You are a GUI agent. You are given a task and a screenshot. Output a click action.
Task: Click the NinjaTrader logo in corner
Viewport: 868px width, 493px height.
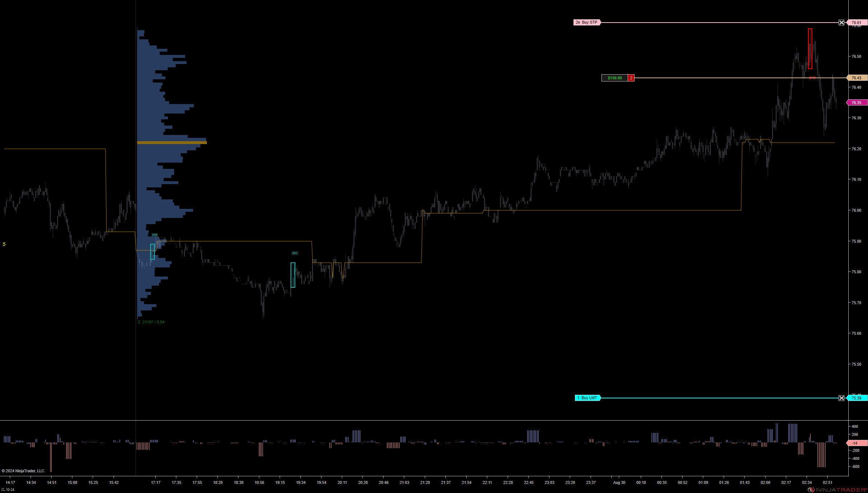[838, 490]
